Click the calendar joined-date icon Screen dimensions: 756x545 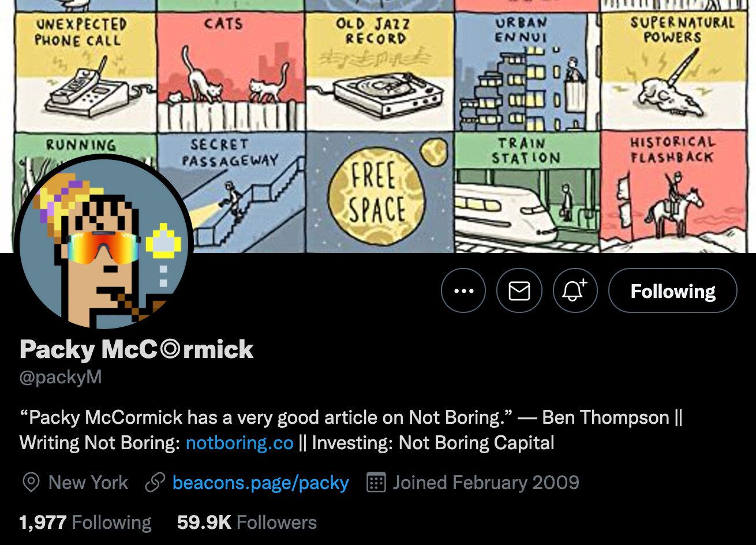click(376, 483)
